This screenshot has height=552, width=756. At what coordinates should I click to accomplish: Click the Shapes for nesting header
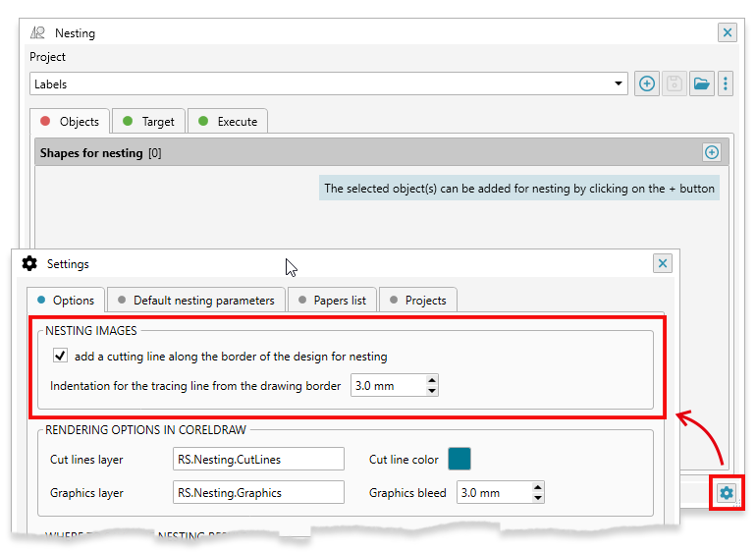point(382,152)
